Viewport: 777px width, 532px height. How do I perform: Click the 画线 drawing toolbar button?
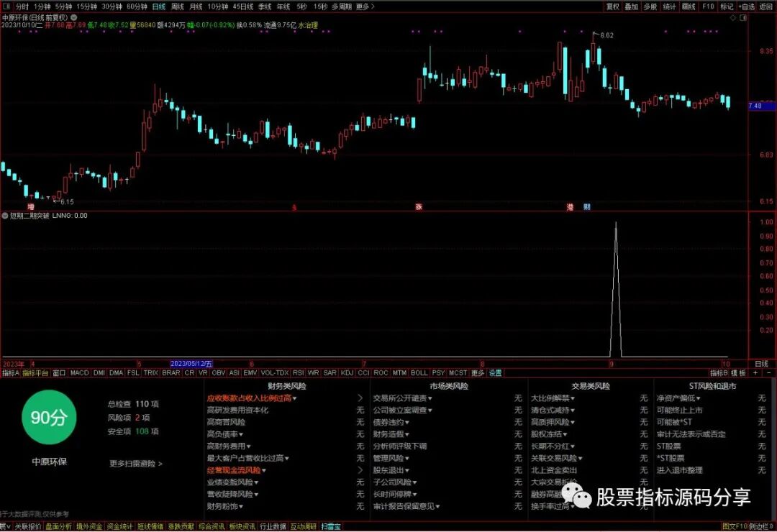[689, 6]
